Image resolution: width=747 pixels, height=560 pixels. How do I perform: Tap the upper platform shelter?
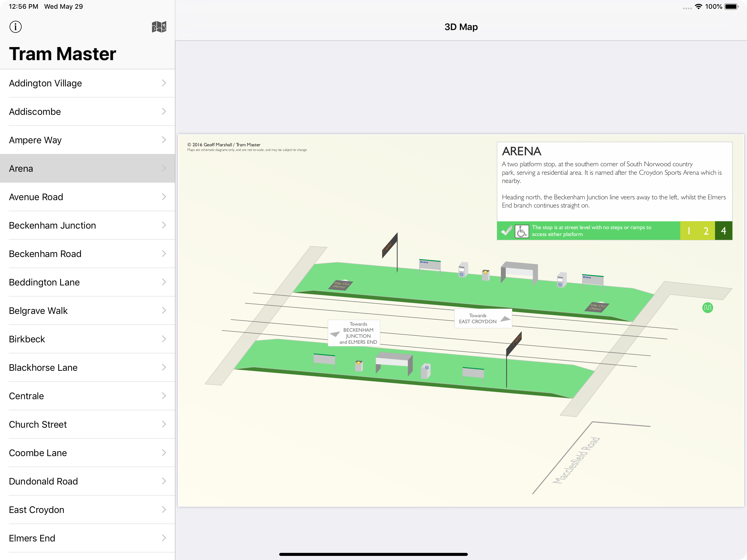pyautogui.click(x=519, y=272)
